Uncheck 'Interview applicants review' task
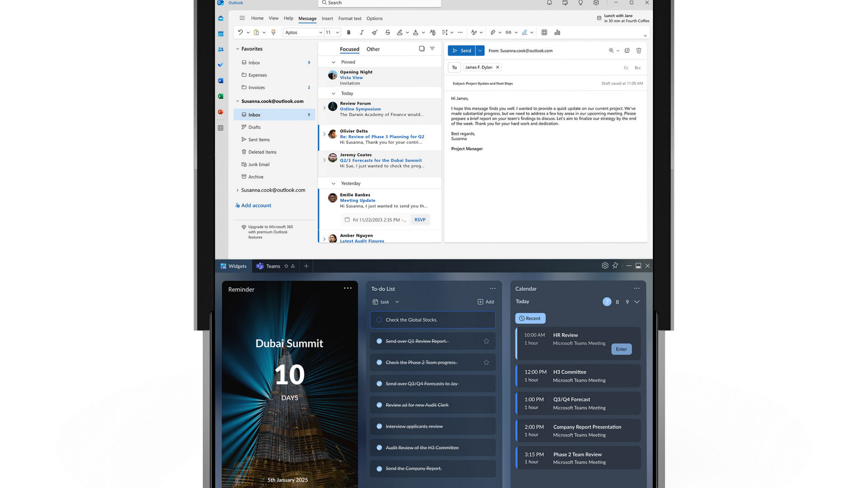Image resolution: width=868 pixels, height=488 pixels. [x=379, y=426]
